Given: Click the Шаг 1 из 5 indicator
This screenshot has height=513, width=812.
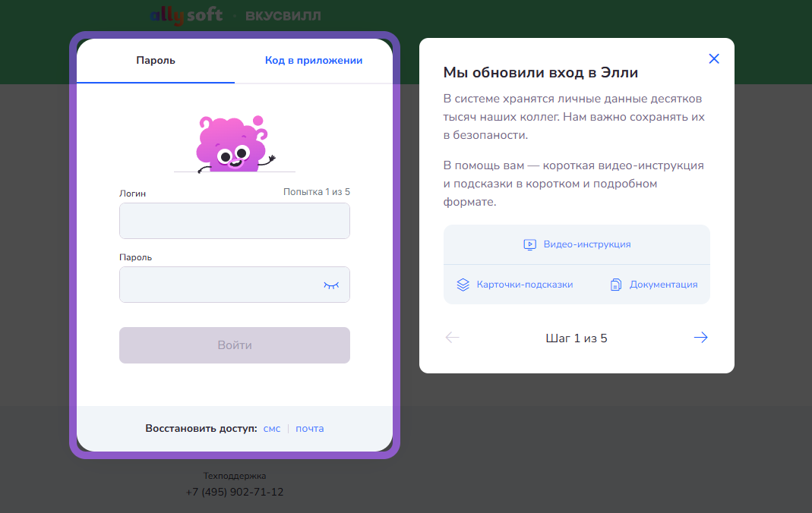Looking at the screenshot, I should (577, 338).
